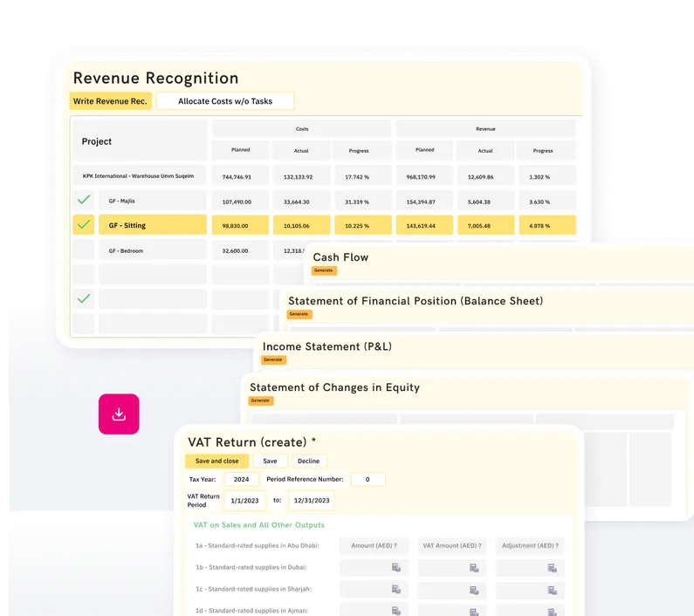Click the cell 968,170.99
694x616 pixels.
[424, 176]
